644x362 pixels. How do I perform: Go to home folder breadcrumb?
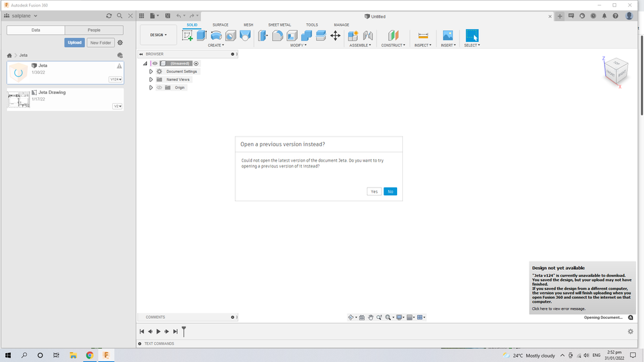click(x=10, y=55)
